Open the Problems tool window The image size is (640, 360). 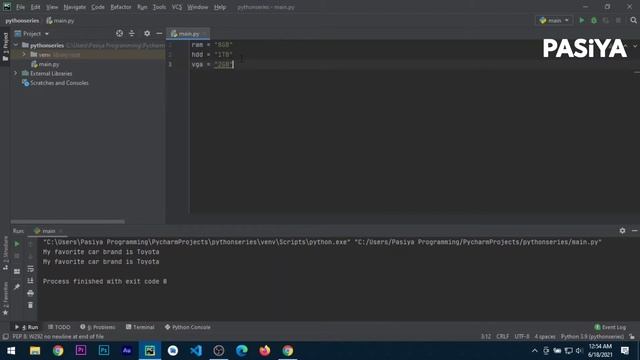click(98, 327)
